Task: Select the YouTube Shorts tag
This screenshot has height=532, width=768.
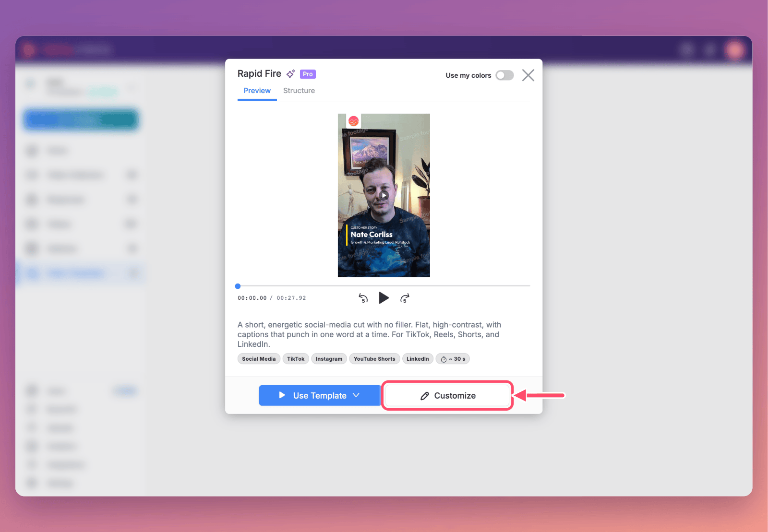Action: point(374,359)
